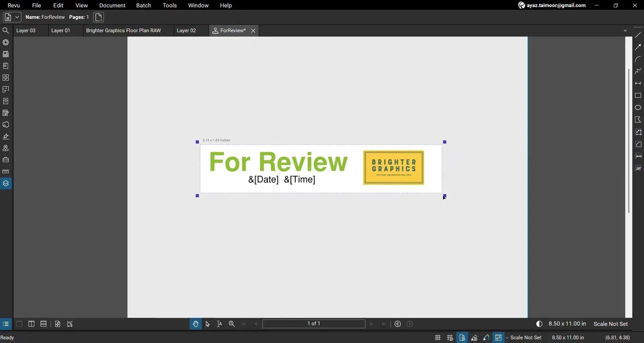Screen dimensions: 644x343
Task: Split the view vertically
Action: point(32,324)
